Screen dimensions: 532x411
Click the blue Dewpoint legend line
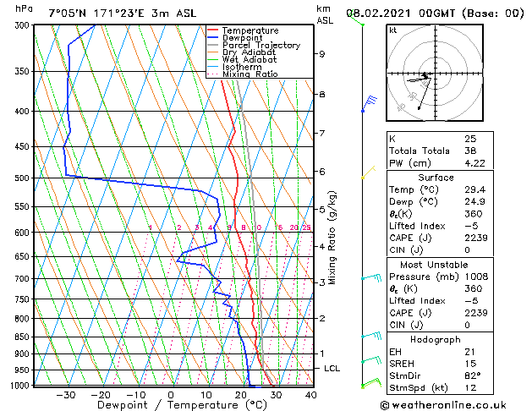(213, 38)
